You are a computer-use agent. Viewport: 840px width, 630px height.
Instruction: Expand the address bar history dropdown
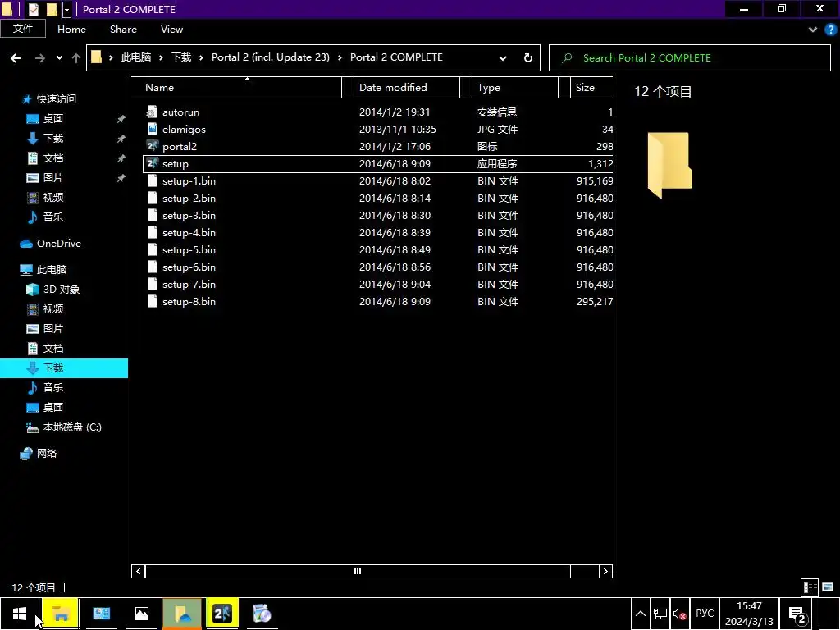(503, 58)
